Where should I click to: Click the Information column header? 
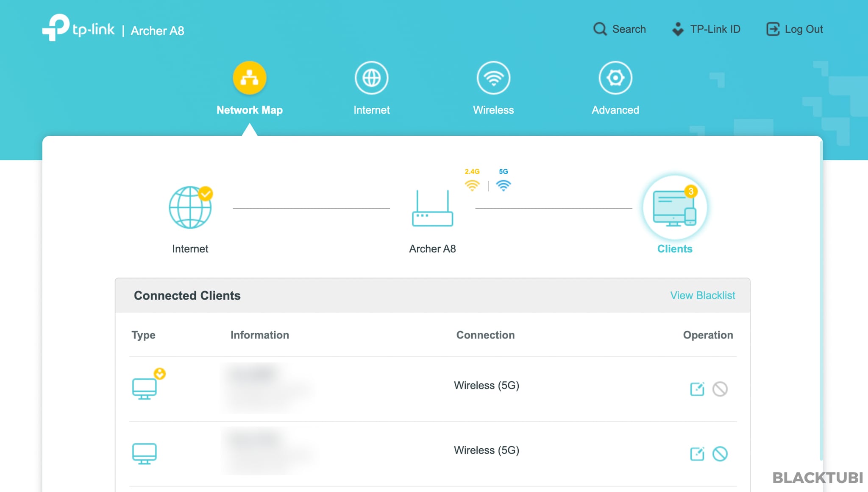(x=260, y=335)
